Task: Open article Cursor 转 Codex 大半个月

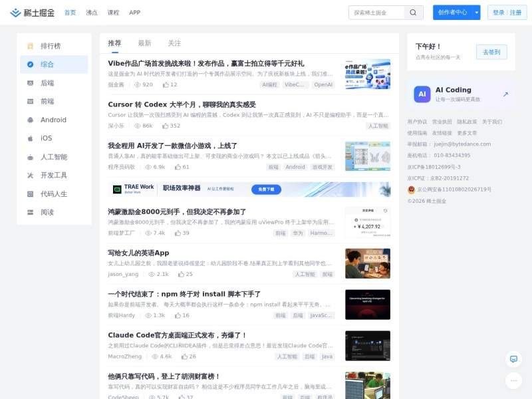Action: 182,104
